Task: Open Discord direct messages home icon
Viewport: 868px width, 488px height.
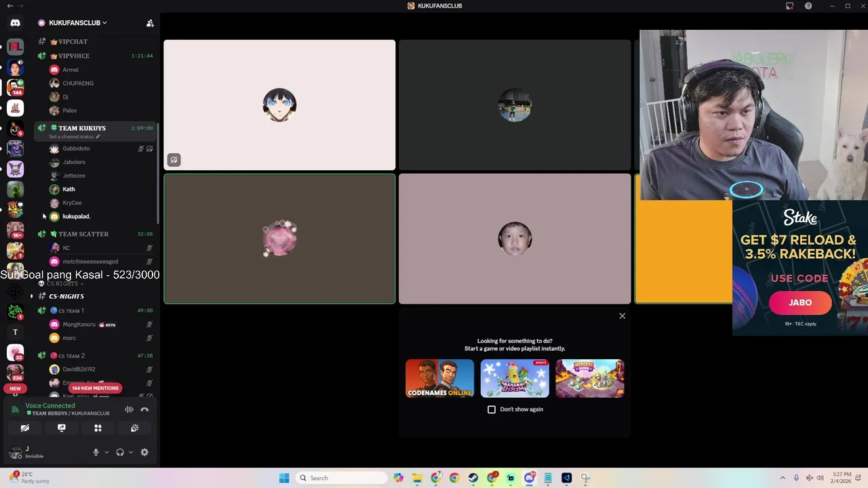Action: (x=15, y=22)
